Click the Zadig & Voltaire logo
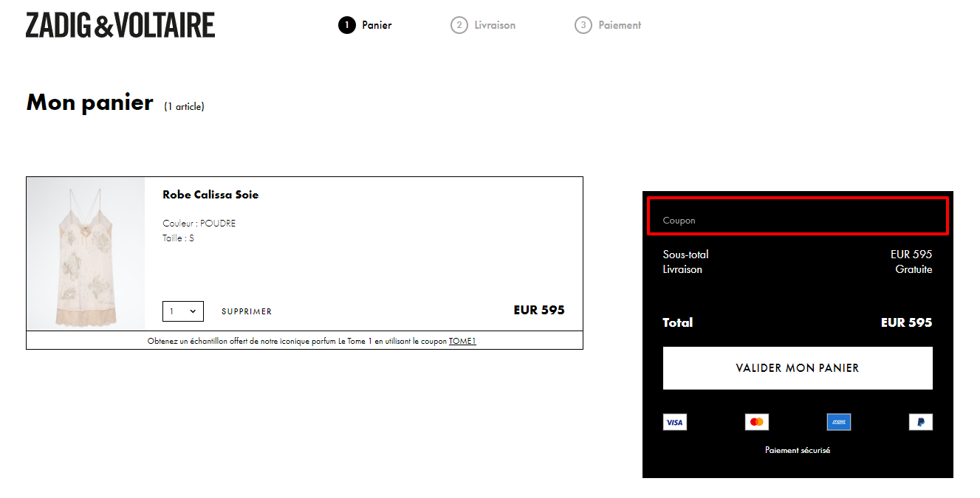This screenshot has height=498, width=980. 120,25
